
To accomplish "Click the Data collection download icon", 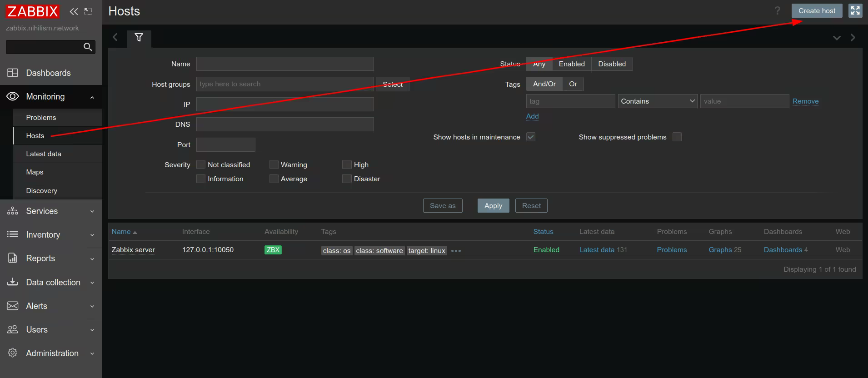I will (13, 282).
